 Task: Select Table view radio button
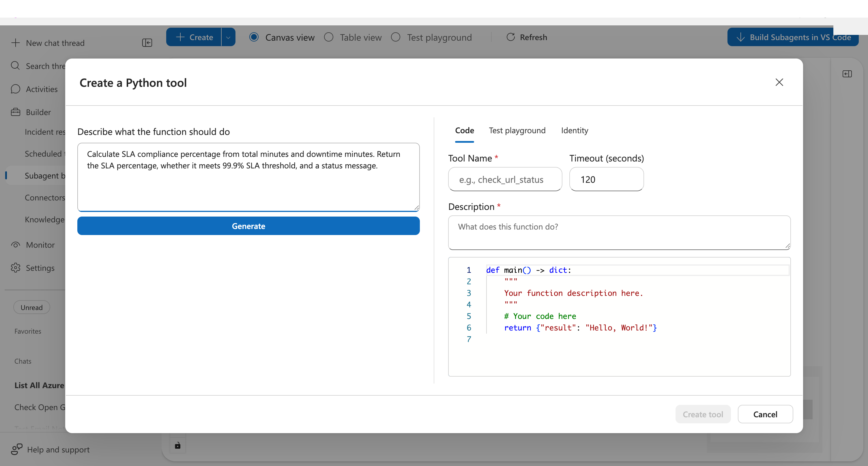(x=329, y=37)
